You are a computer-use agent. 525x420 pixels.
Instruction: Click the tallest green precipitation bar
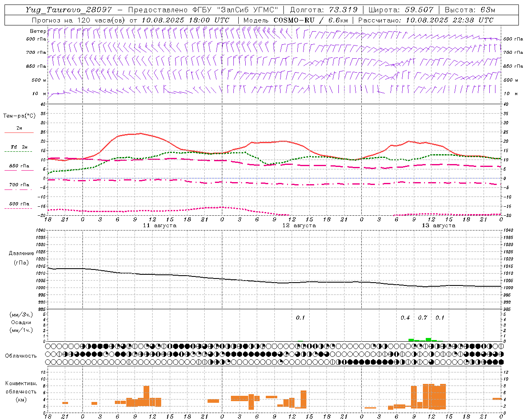pyautogui.click(x=428, y=340)
